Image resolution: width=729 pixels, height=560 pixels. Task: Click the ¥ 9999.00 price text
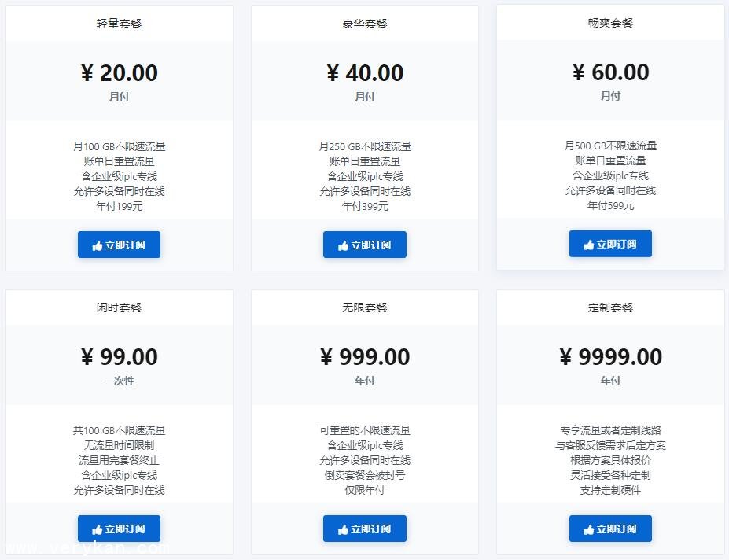(610, 357)
